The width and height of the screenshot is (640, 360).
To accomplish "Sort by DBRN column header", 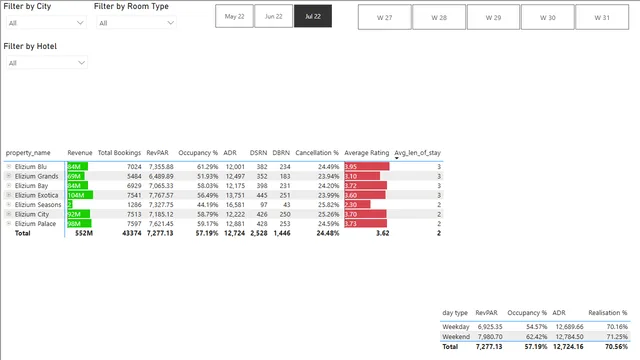I will [281, 153].
